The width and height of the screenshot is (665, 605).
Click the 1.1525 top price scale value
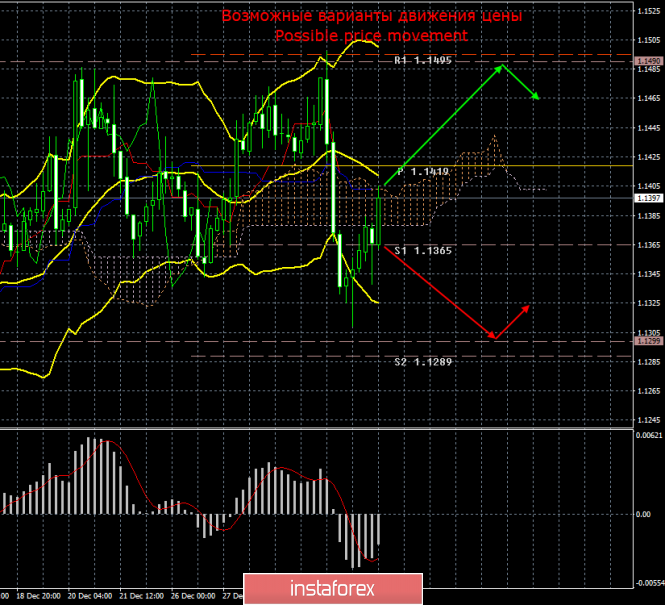point(647,10)
